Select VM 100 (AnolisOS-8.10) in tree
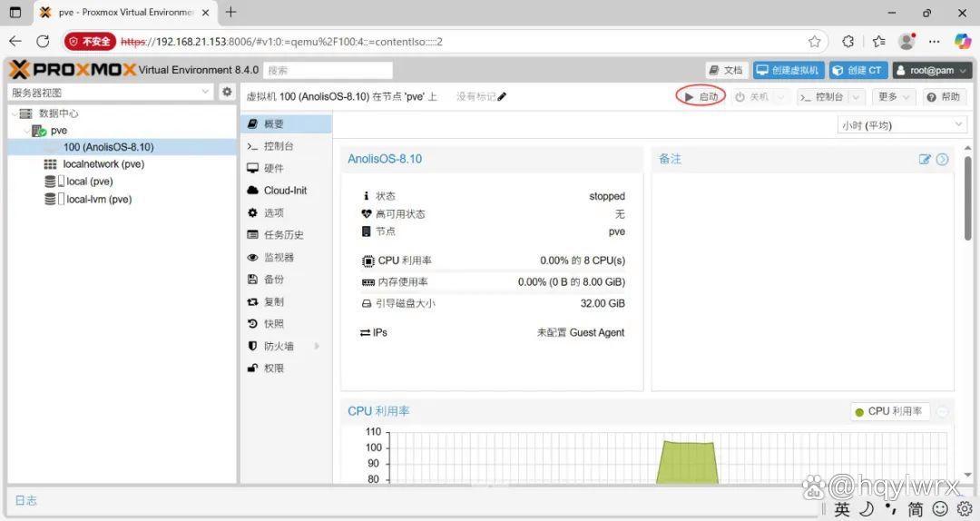 (122, 147)
